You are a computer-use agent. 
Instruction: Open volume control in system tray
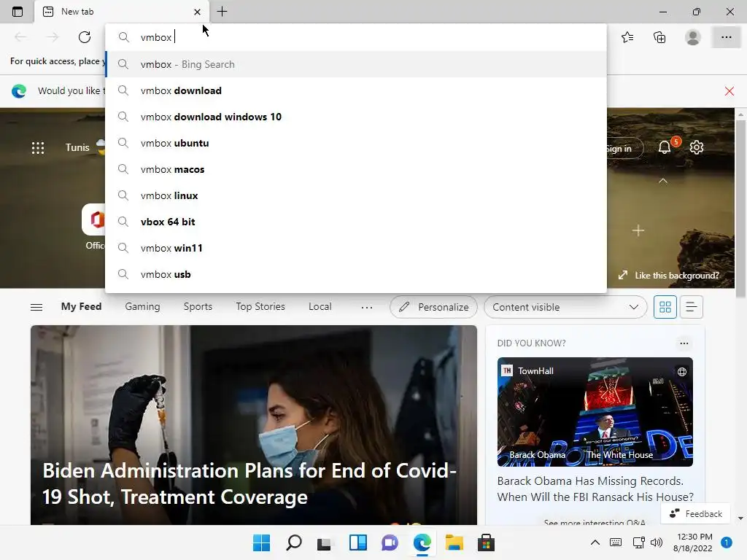pyautogui.click(x=657, y=542)
